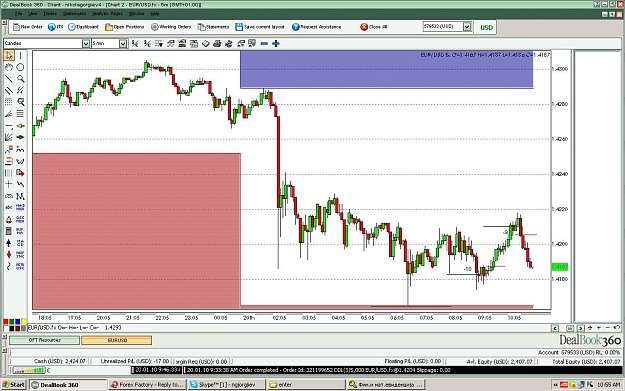Pick the red color swatch
The image size is (625, 391).
tap(6, 322)
